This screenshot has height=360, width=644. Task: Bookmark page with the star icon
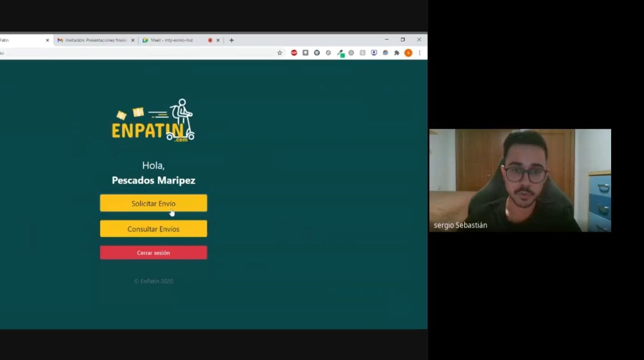click(280, 53)
